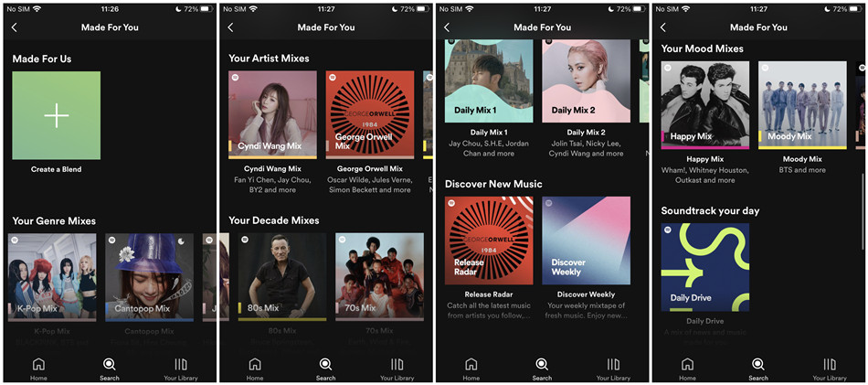
Task: Open the Cyndi Wang Mix cover art
Action: (273, 114)
